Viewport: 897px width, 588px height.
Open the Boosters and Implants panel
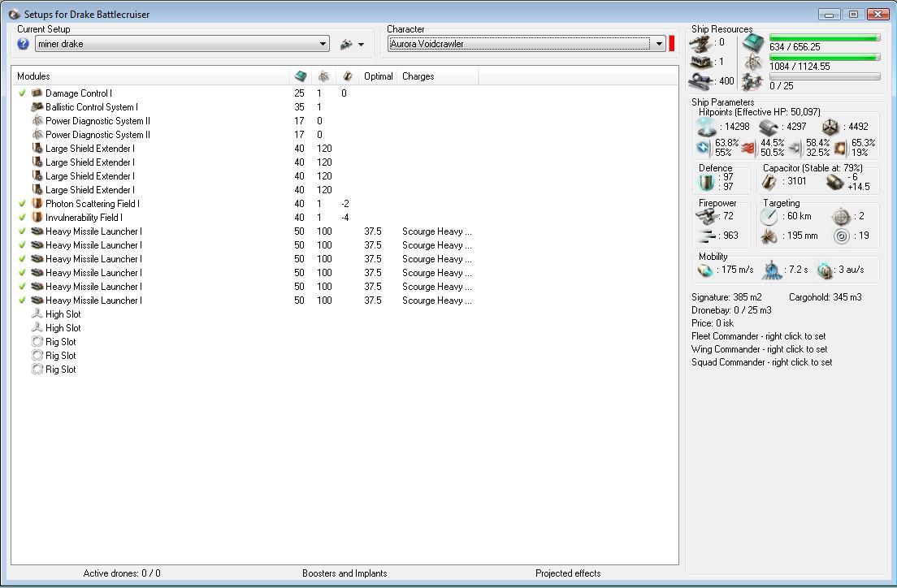point(344,573)
